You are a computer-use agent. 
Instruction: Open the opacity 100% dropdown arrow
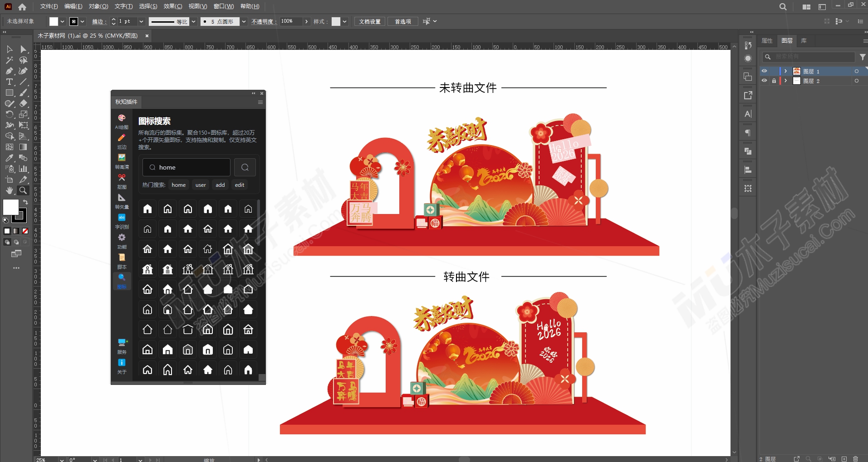coord(307,21)
